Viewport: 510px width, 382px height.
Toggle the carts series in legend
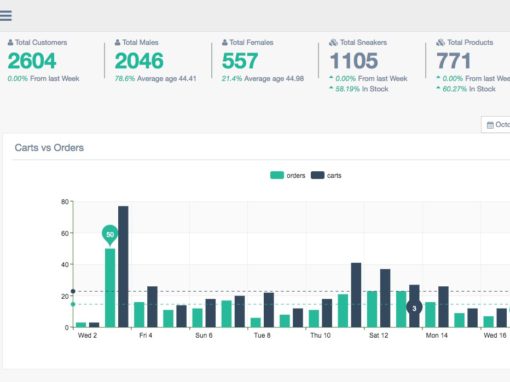coord(326,175)
